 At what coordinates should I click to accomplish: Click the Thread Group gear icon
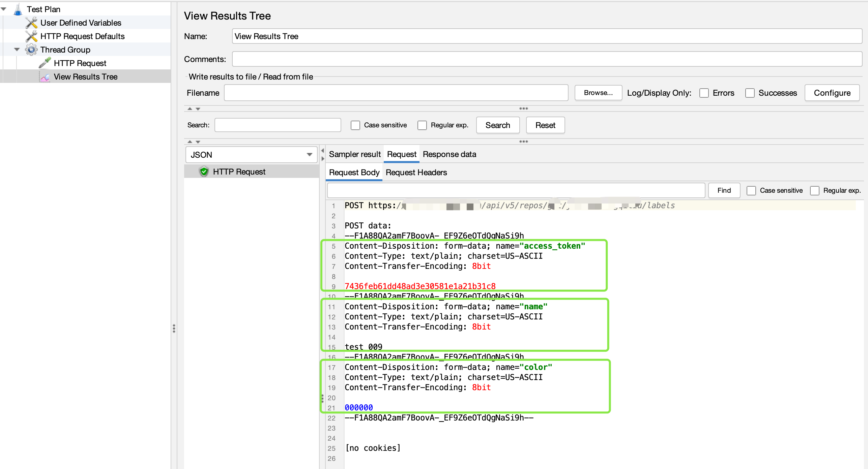coord(31,50)
